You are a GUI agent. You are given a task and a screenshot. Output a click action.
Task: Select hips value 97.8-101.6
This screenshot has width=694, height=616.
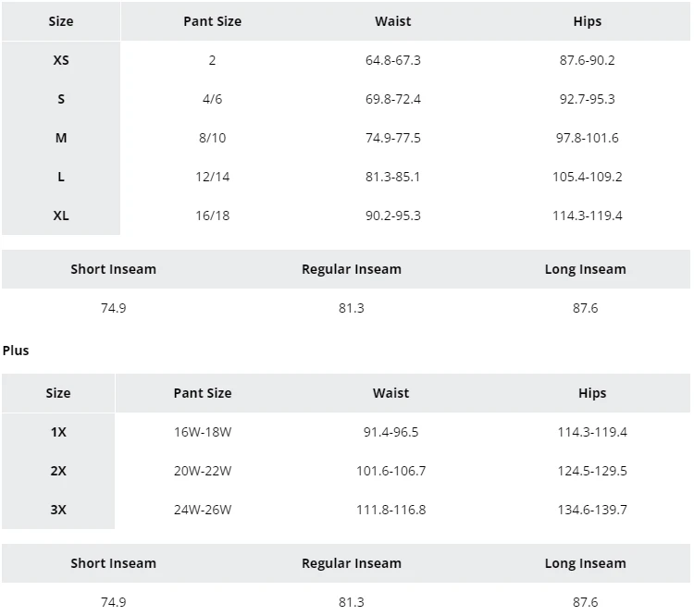pos(588,138)
